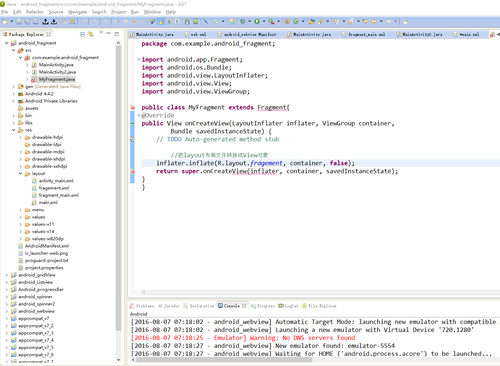Screen dimensions: 500x366
Task: Click the Back navigation yellow arrow
Action: click(x=374, y=22)
